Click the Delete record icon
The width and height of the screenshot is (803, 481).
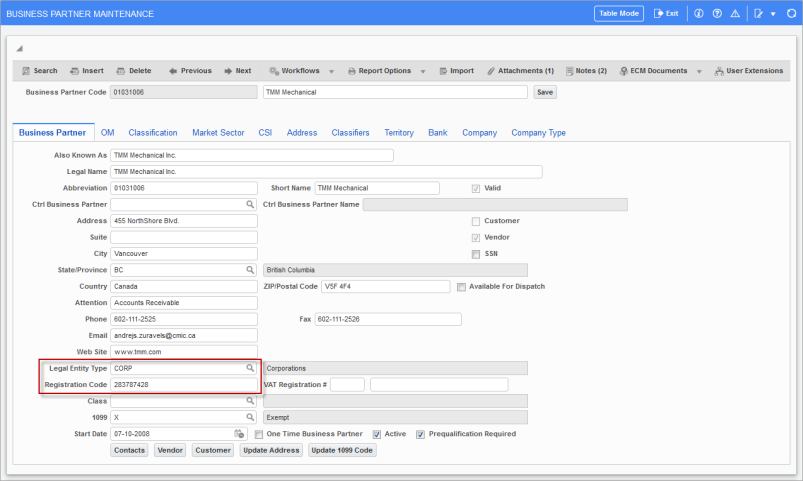pos(121,71)
